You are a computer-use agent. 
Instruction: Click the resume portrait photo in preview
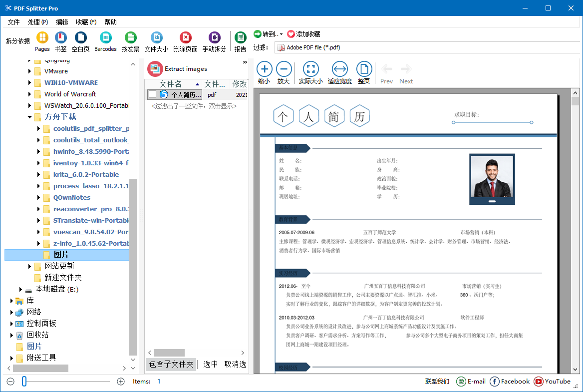coord(492,179)
